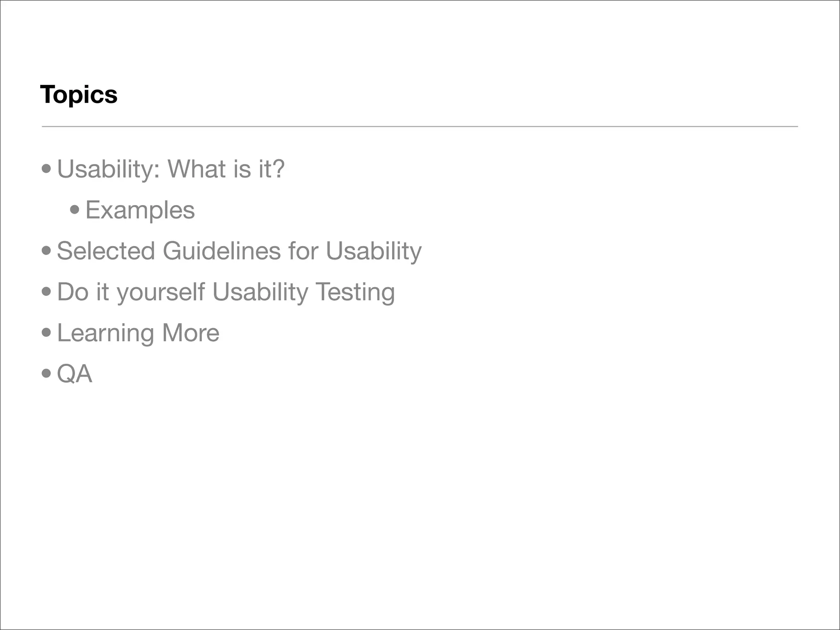Select the indented "Examples" sub-bullet text

coord(140,210)
